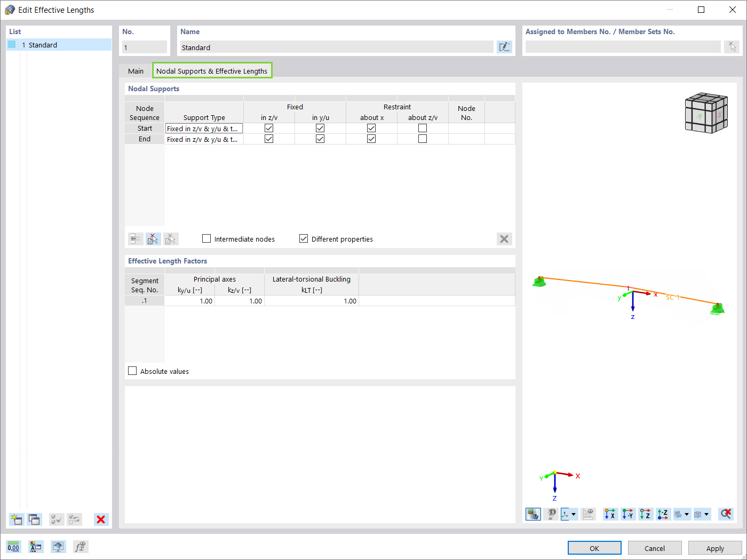Click the new effective length icon below the list
747x560 pixels.
[16, 519]
